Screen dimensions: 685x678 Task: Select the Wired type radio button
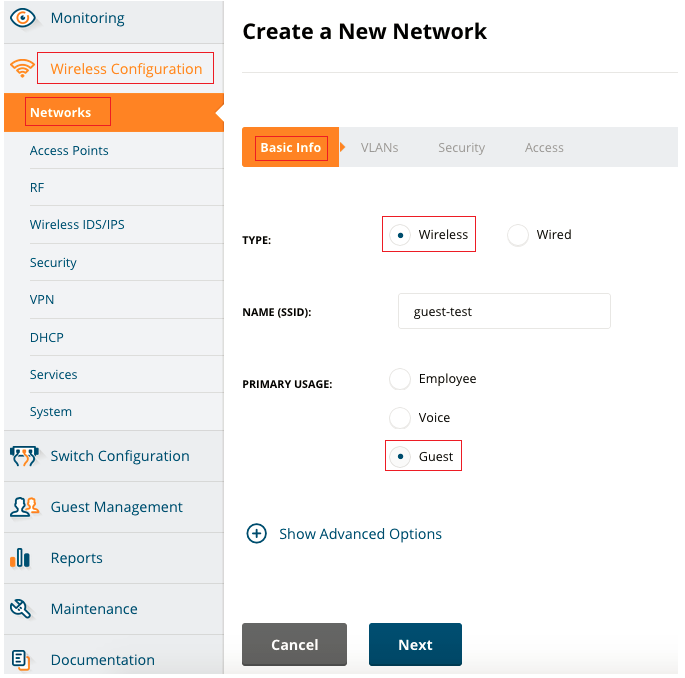click(x=518, y=235)
